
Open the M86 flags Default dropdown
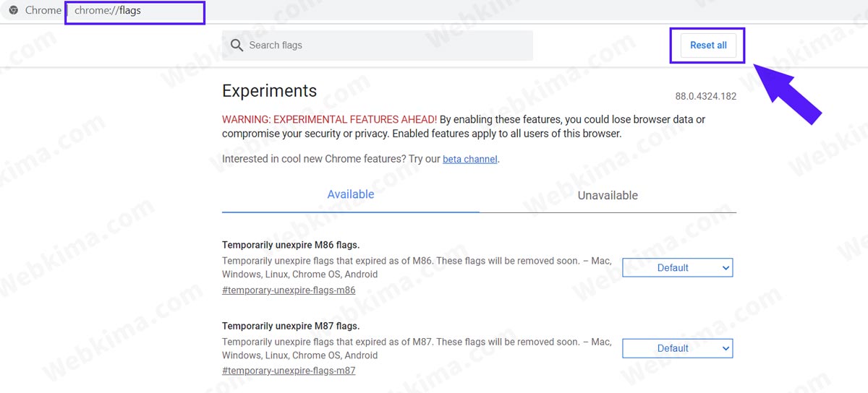pos(678,267)
